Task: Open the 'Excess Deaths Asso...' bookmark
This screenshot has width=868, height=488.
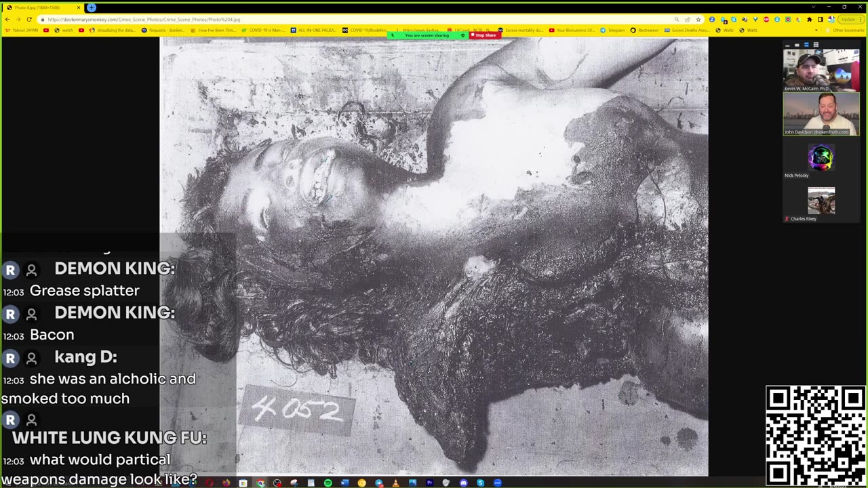Action: pos(688,30)
